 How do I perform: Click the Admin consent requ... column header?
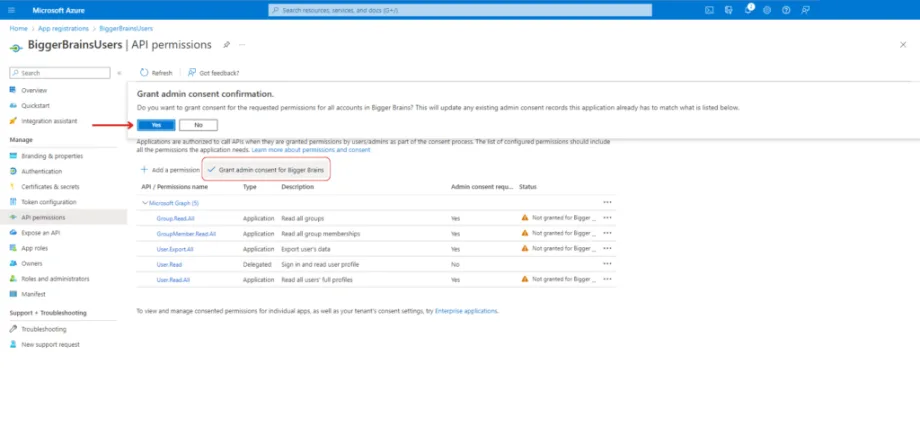click(482, 187)
